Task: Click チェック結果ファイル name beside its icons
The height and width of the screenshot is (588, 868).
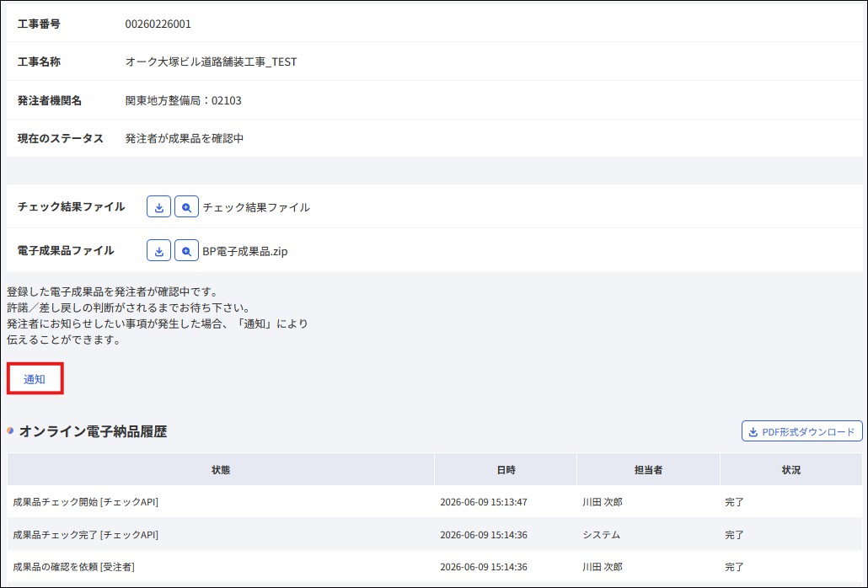Action: 255,207
